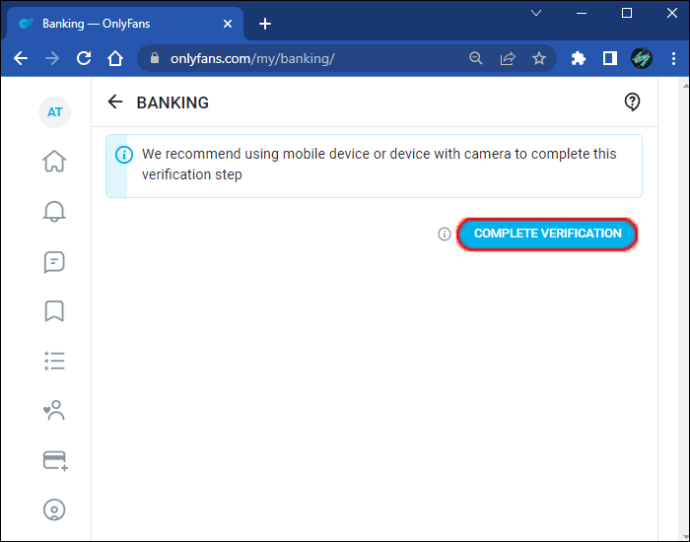Screen dimensions: 690x542
Task: Open Notifications bell icon
Action: tap(54, 211)
